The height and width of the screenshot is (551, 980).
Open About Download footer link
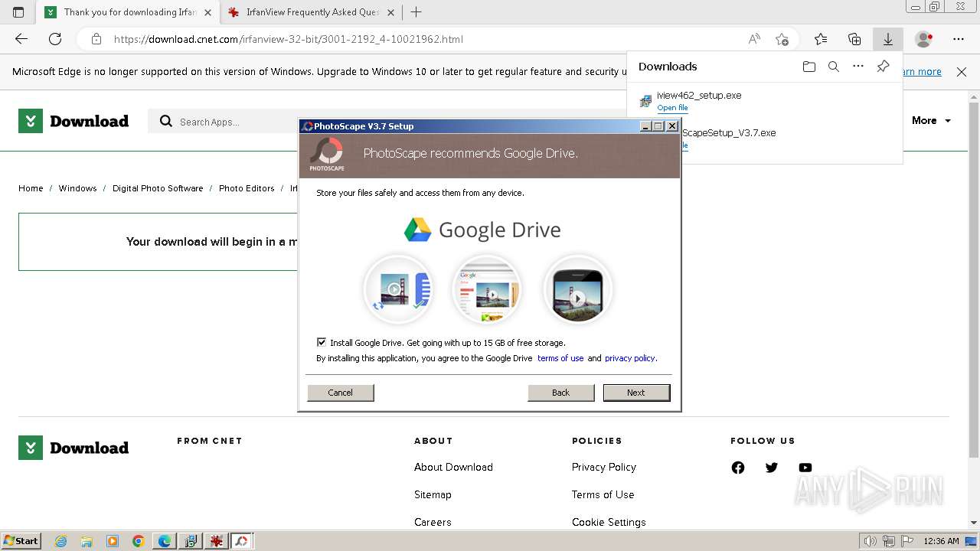453,467
